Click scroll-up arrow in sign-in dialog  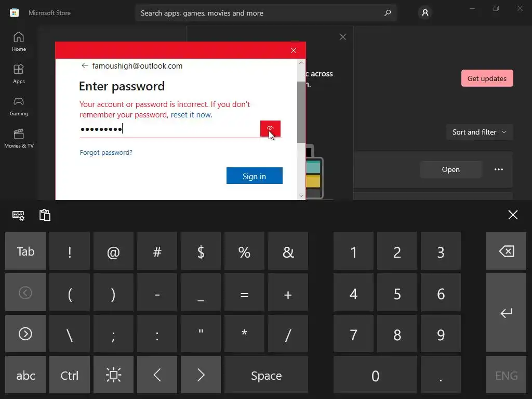coord(301,63)
